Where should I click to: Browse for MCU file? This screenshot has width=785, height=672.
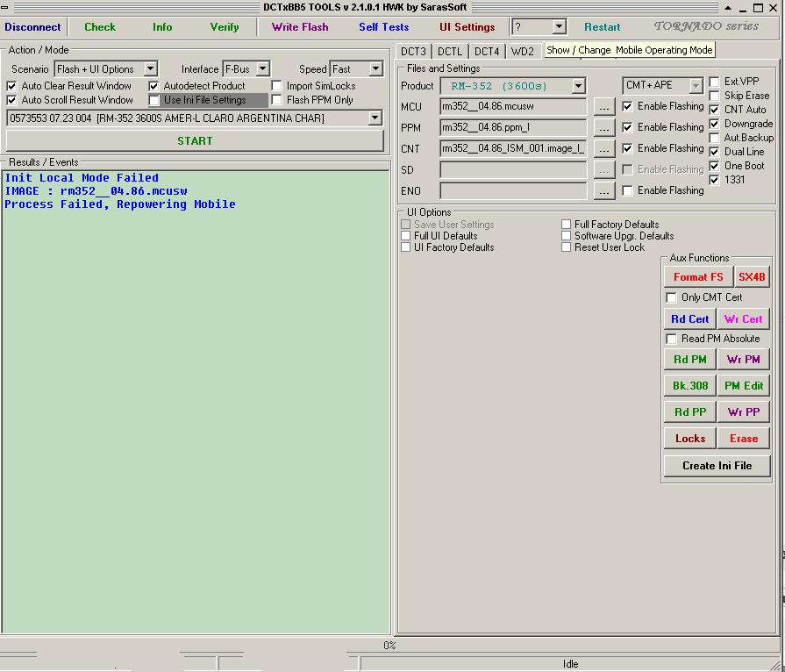(604, 107)
